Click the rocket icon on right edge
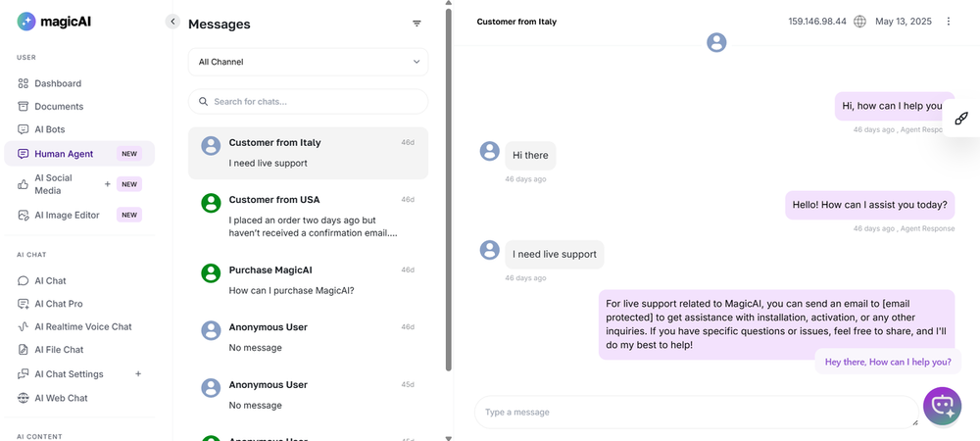Screen dimensions: 980x441 pyautogui.click(x=961, y=118)
